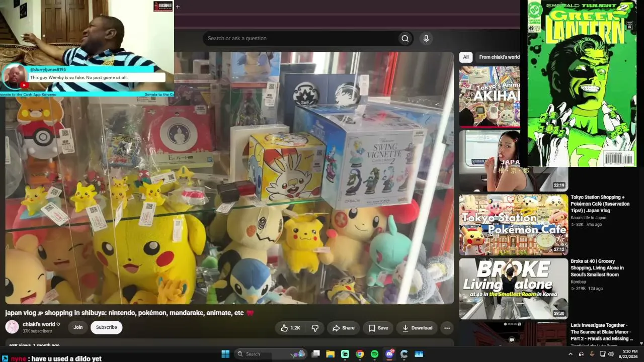Open the letter C app on the taskbar

coord(404,354)
